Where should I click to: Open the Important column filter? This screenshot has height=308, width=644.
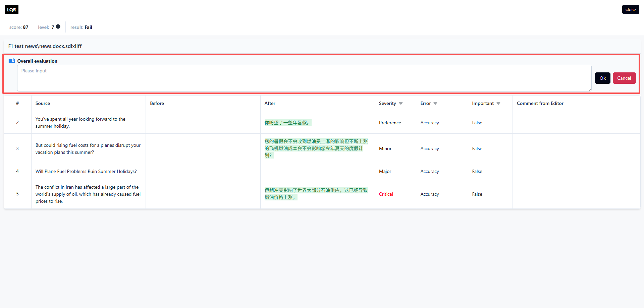[x=498, y=103]
